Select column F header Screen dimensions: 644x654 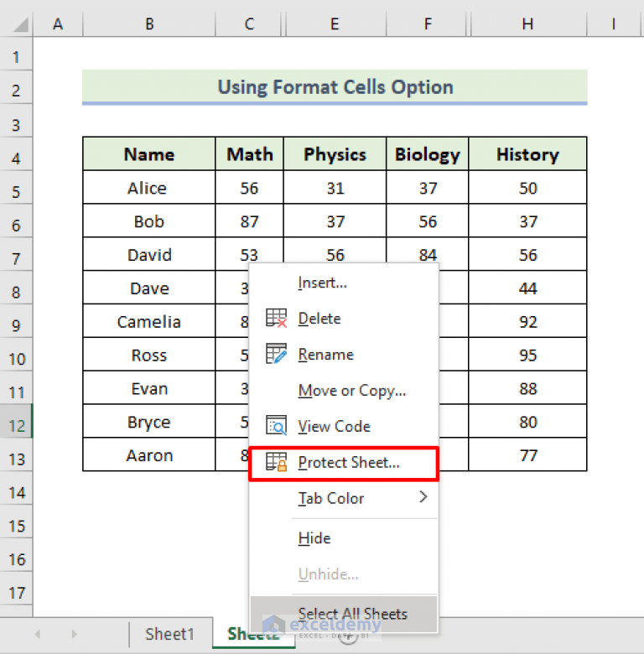pyautogui.click(x=428, y=24)
